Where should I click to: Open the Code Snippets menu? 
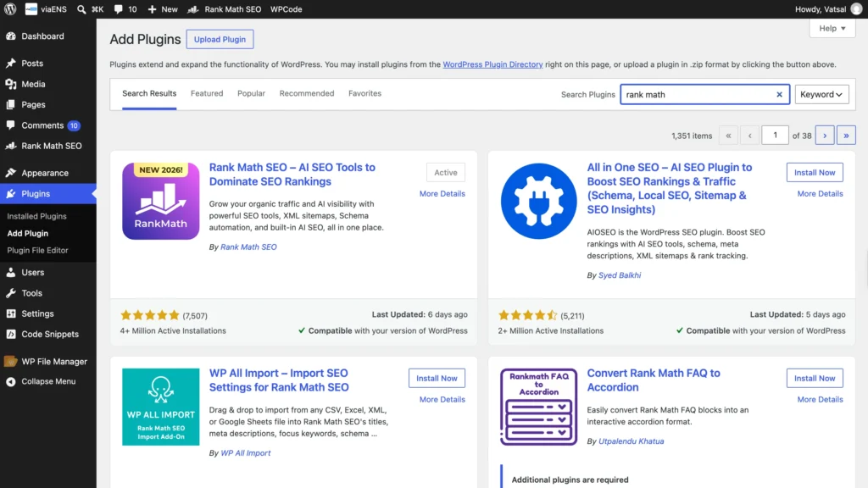click(x=48, y=334)
